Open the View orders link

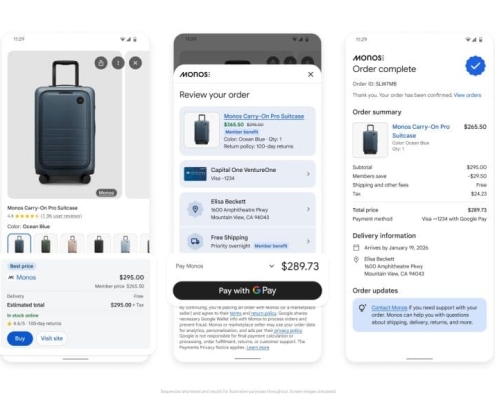click(x=467, y=95)
